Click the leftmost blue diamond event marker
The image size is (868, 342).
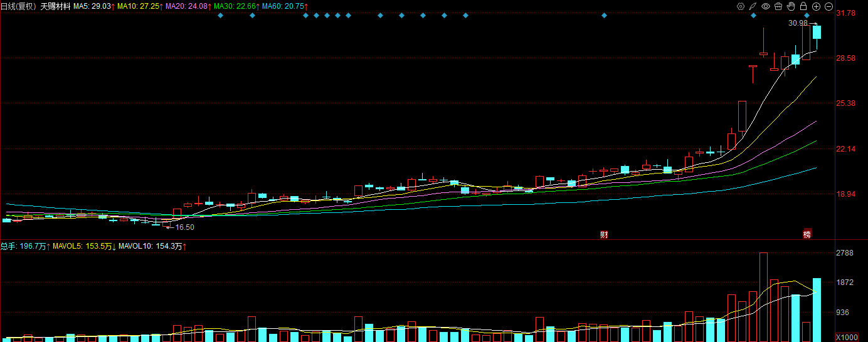[x=221, y=16]
